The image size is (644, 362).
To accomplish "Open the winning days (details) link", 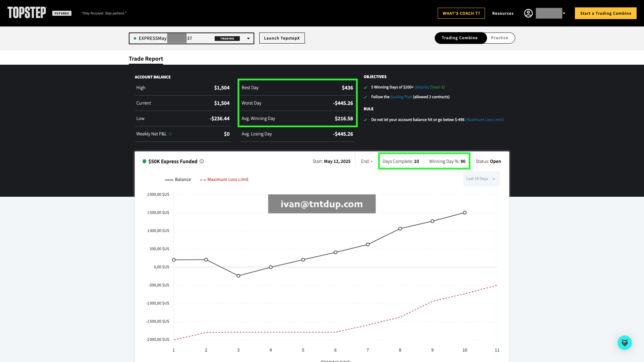I will point(422,87).
